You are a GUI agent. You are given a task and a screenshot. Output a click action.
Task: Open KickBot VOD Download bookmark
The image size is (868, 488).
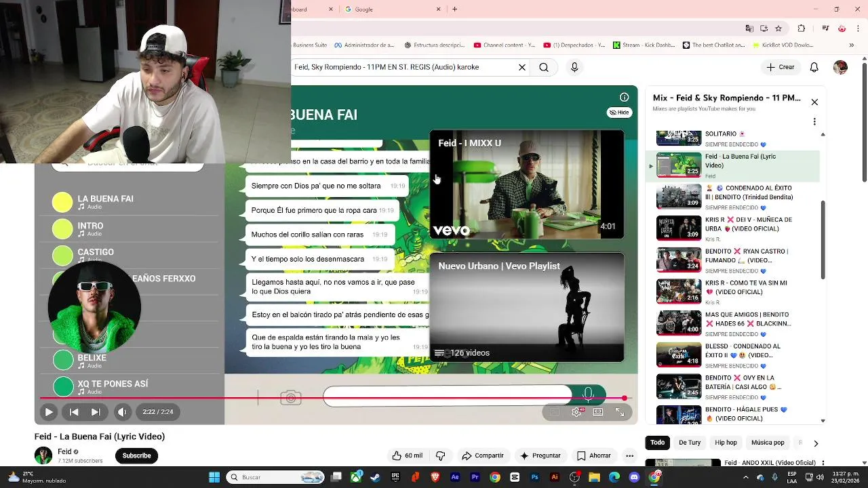pos(782,45)
